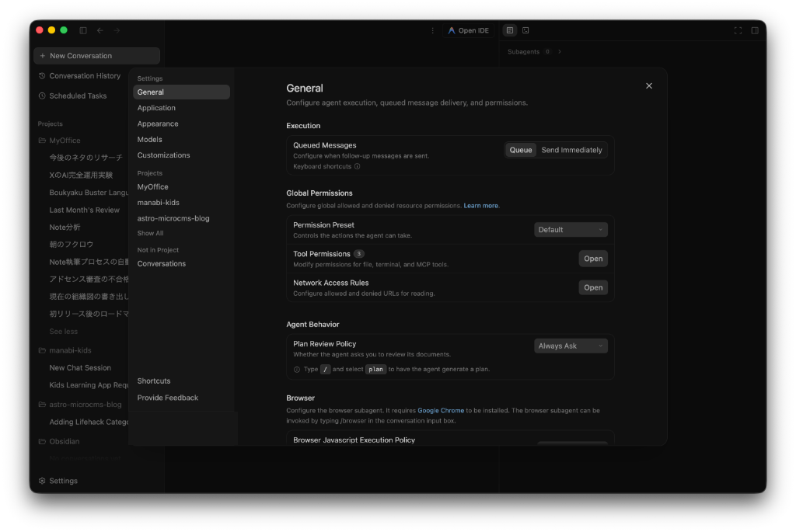Screen dimensions: 796x532
Task: Open astro-microcms-blog project settings
Action: pyautogui.click(x=173, y=218)
